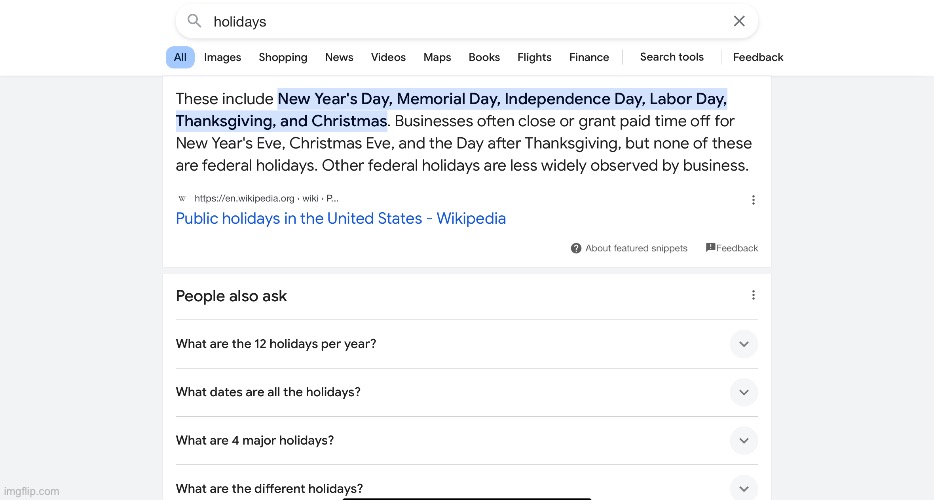
Task: Open the People also ask three-dot menu
Action: click(x=754, y=295)
